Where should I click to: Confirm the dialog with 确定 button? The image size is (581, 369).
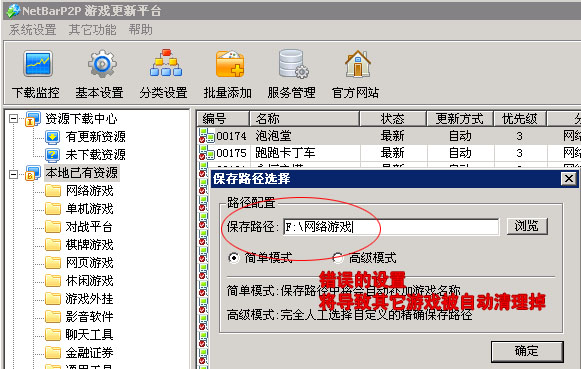pyautogui.click(x=527, y=351)
